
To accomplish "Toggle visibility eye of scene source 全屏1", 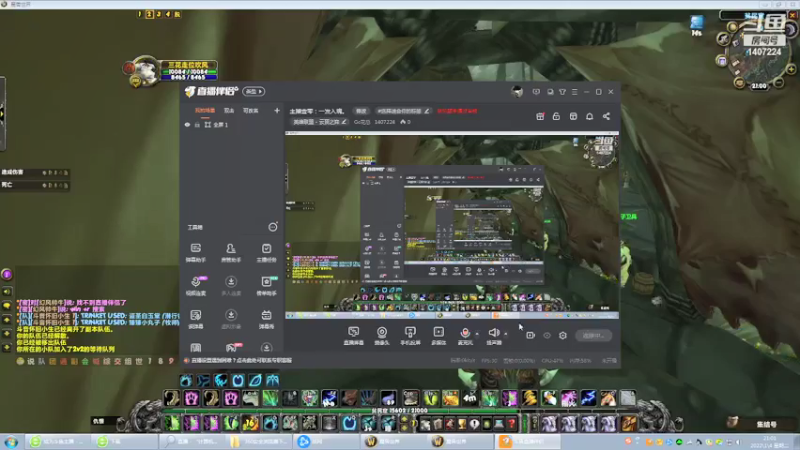I will pos(187,125).
